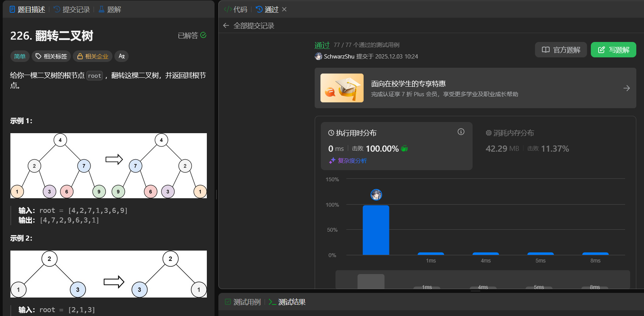Open the 代码 code tab
The image size is (644, 316).
coord(236,9)
